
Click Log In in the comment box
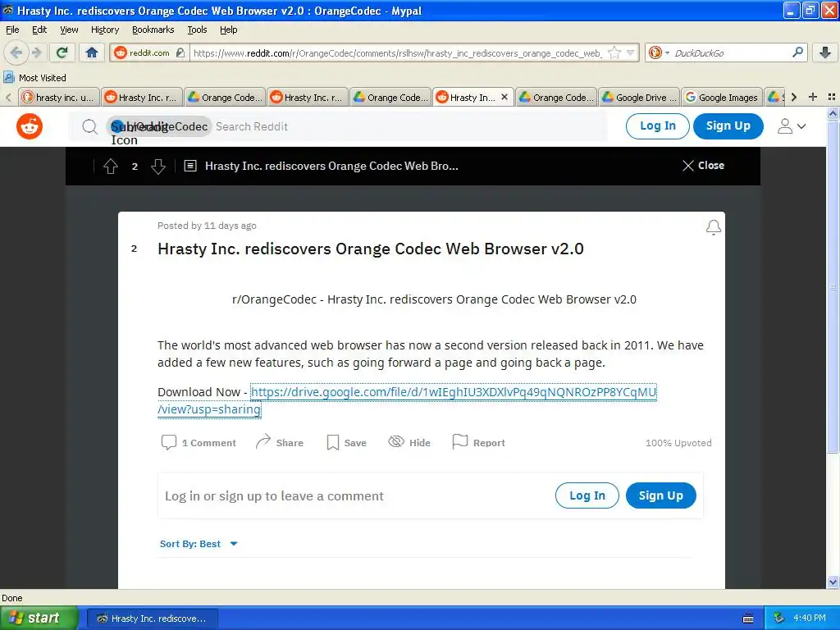tap(587, 495)
